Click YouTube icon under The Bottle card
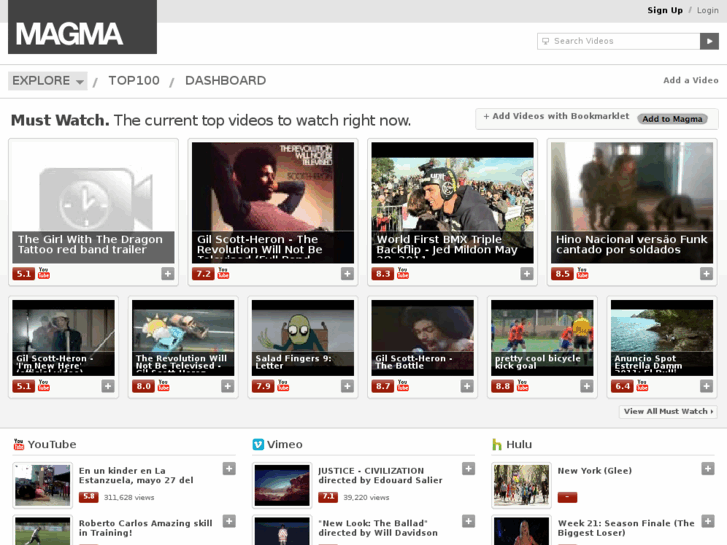The width and height of the screenshot is (727, 545). coord(403,385)
